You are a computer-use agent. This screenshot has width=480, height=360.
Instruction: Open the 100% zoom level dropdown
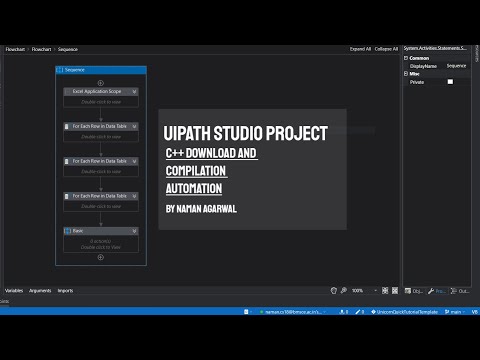coord(375,291)
